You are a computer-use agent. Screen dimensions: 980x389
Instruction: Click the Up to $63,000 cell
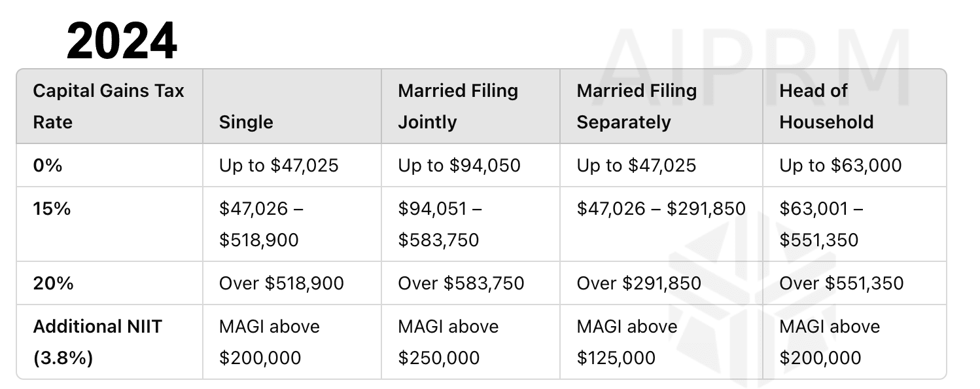(x=840, y=165)
